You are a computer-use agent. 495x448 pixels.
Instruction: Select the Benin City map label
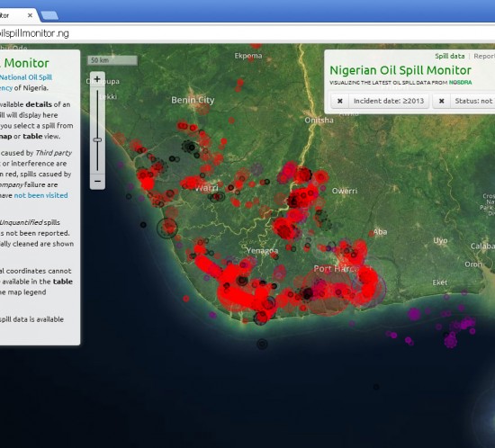point(193,100)
